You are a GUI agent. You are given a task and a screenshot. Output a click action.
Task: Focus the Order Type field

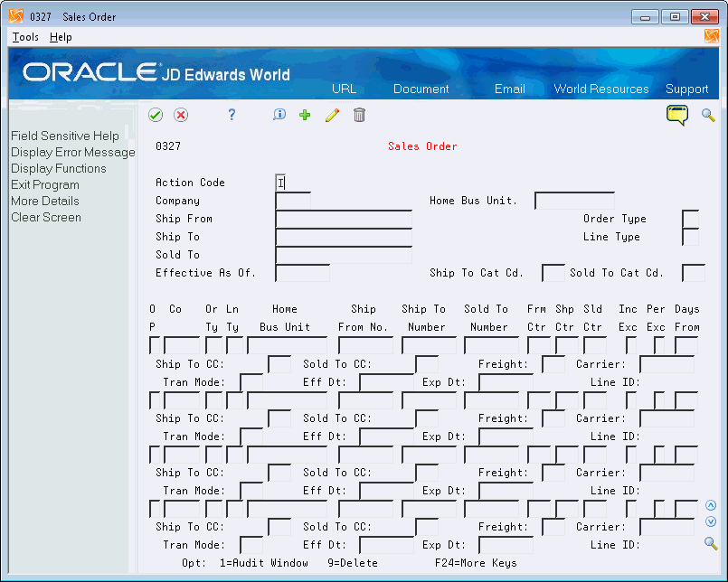(690, 219)
